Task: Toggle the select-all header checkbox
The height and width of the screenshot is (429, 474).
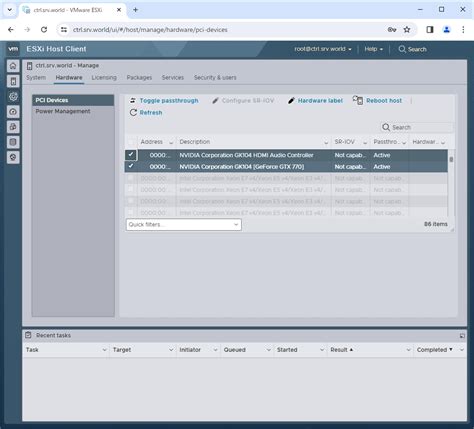Action: (x=131, y=142)
